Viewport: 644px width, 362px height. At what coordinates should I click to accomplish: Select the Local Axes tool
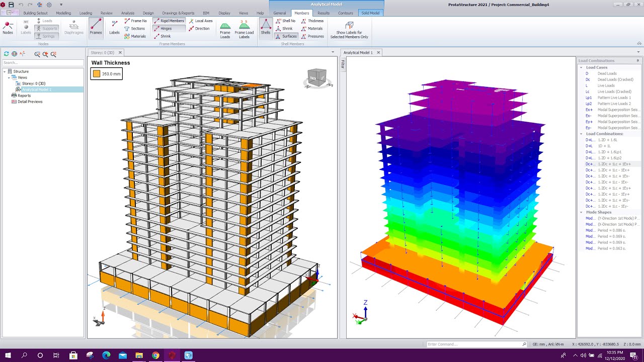coord(201,21)
